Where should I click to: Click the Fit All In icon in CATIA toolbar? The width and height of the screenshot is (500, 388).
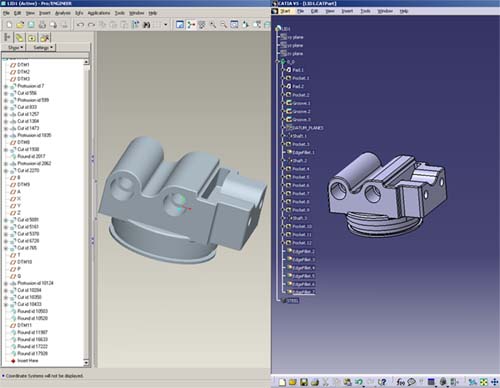[484, 382]
